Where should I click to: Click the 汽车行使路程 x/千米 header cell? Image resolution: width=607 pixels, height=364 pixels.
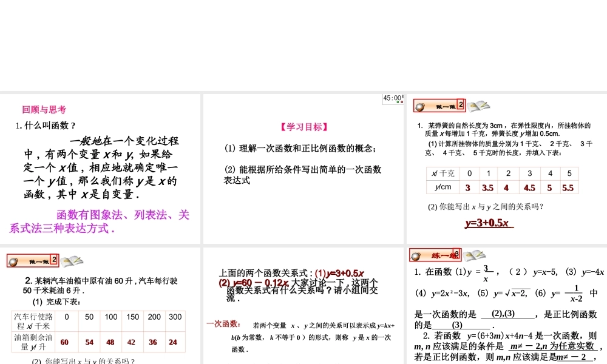pyautogui.click(x=33, y=322)
